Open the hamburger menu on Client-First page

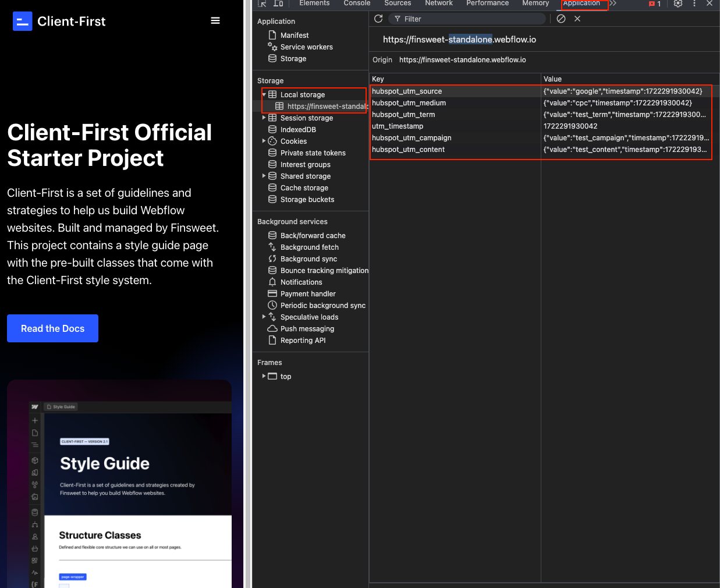(x=215, y=21)
